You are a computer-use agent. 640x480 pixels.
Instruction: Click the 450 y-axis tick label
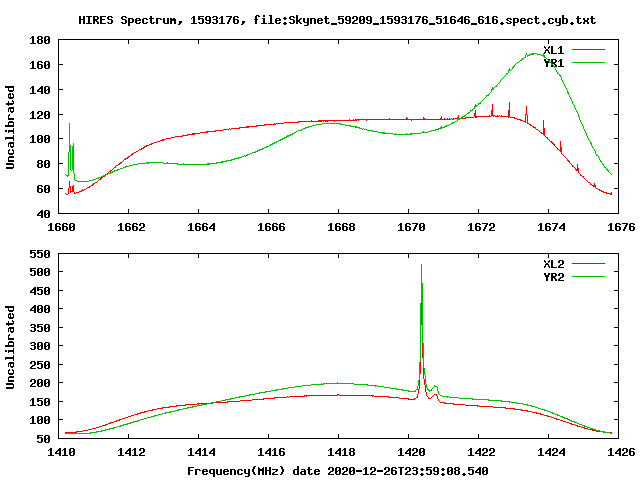(40, 291)
